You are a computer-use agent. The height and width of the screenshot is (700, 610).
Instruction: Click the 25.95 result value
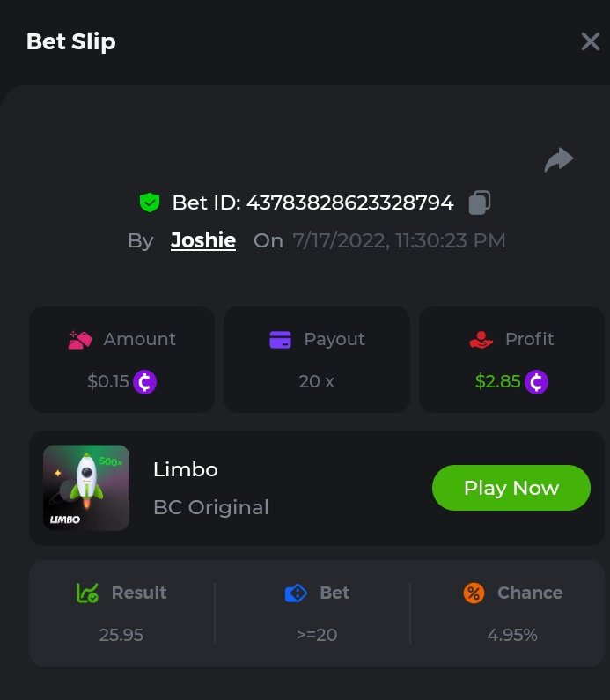[x=121, y=635]
